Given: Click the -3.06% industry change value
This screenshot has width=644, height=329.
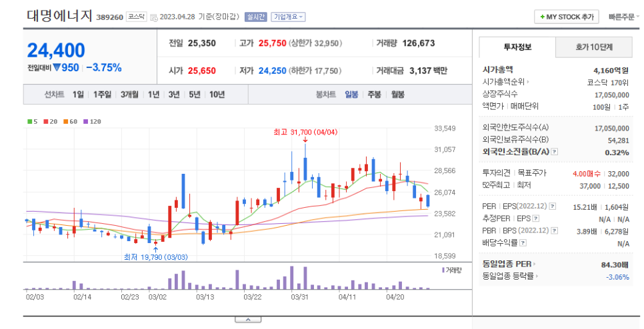Looking at the screenshot, I should pyautogui.click(x=617, y=277).
